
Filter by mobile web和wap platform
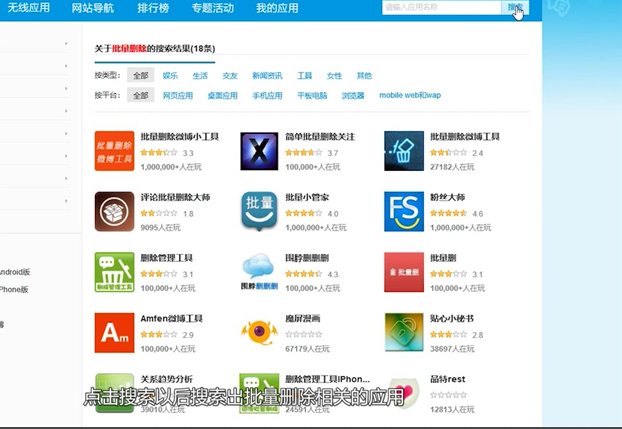[x=410, y=95]
